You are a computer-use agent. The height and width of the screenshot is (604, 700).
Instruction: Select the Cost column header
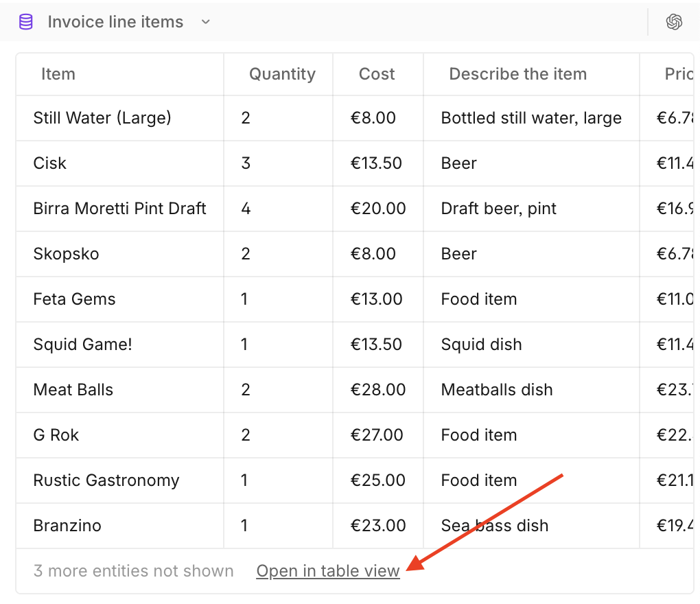click(377, 74)
